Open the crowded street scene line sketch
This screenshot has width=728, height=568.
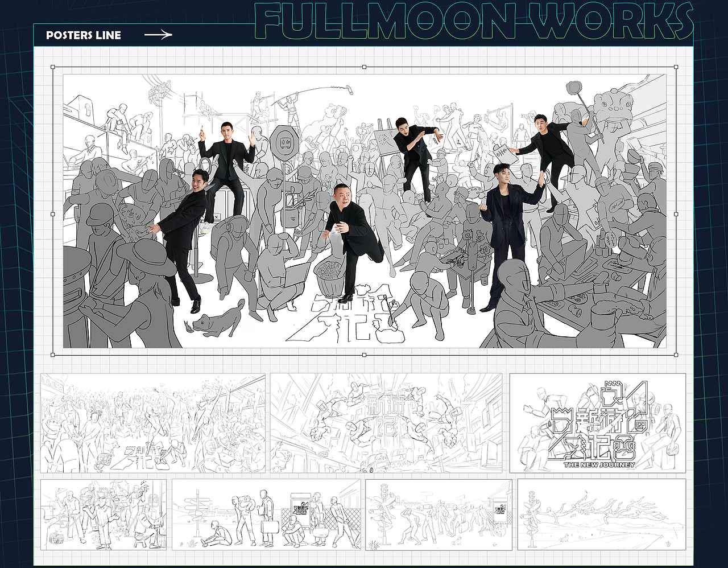point(152,423)
